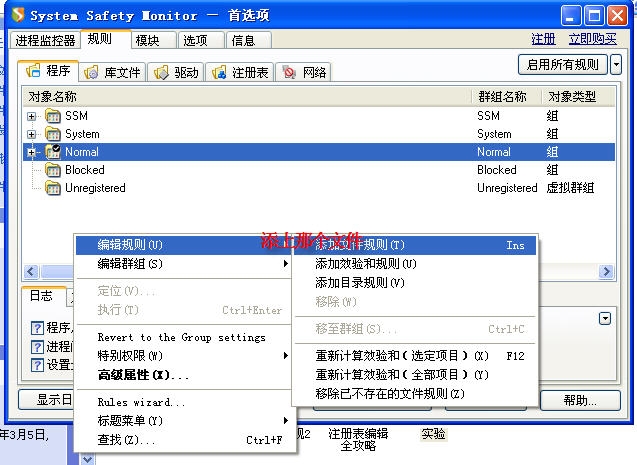
Task: Select 重新计算效验和(全部项目) entry
Action: tap(416, 375)
